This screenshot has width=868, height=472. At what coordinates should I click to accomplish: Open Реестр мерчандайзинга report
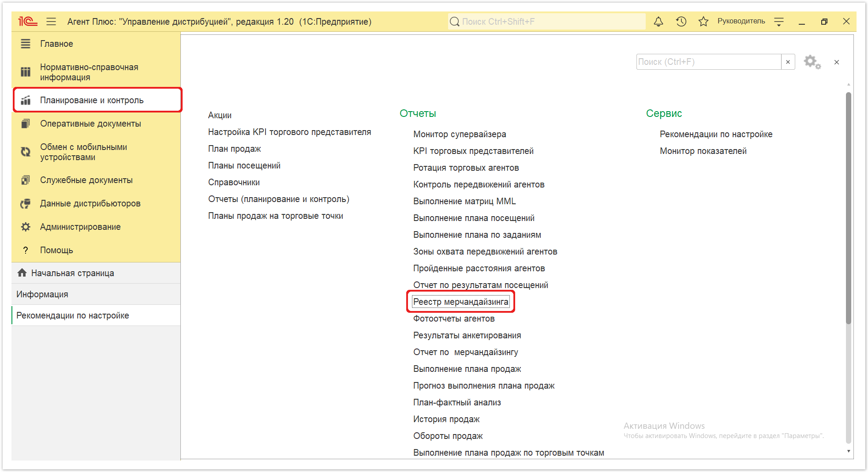tap(460, 302)
